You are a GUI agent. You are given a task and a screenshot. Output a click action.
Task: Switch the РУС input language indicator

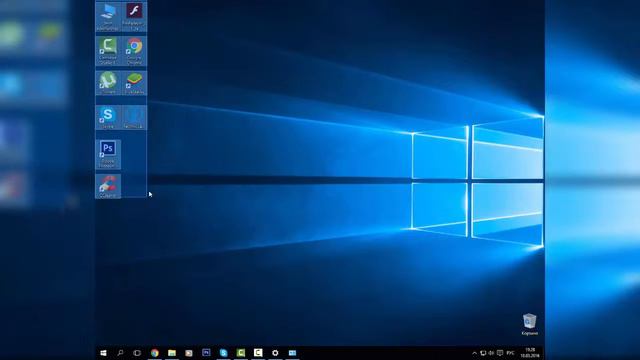pyautogui.click(x=510, y=353)
